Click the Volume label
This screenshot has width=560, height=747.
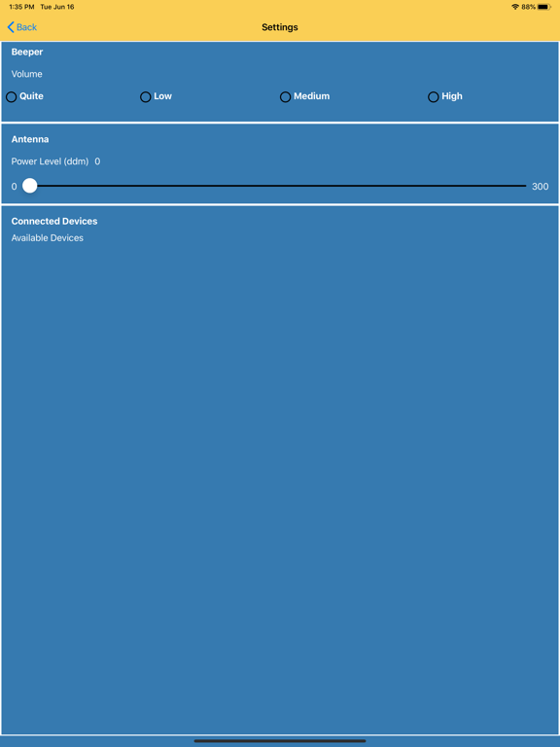point(26,74)
